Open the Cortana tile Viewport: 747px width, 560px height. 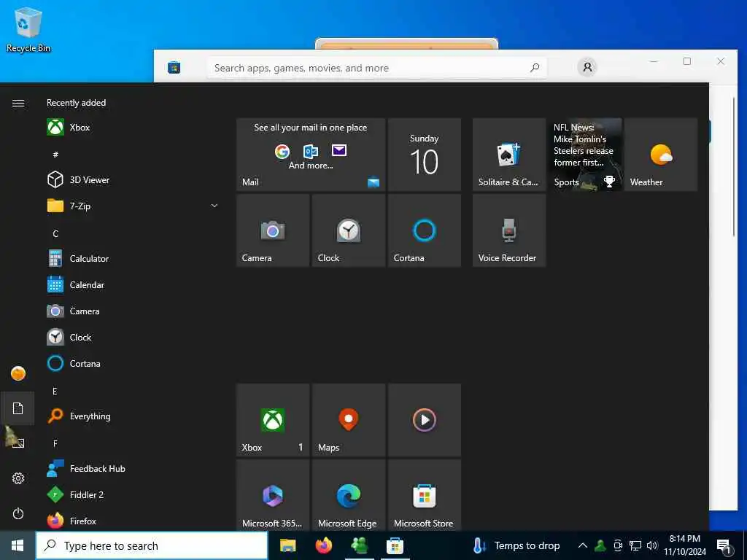[x=425, y=230]
